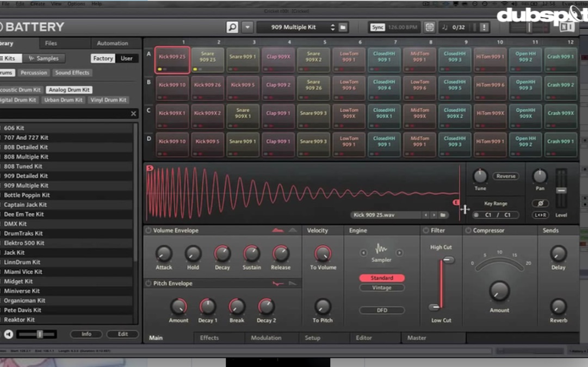Click the Tune knob
Image resolution: width=588 pixels, height=367 pixels.
[480, 176]
